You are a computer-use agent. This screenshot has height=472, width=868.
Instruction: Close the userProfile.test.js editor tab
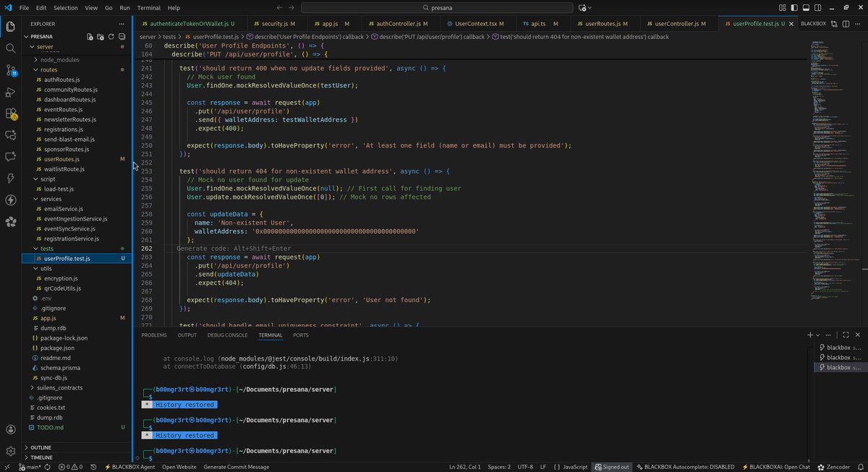791,24
